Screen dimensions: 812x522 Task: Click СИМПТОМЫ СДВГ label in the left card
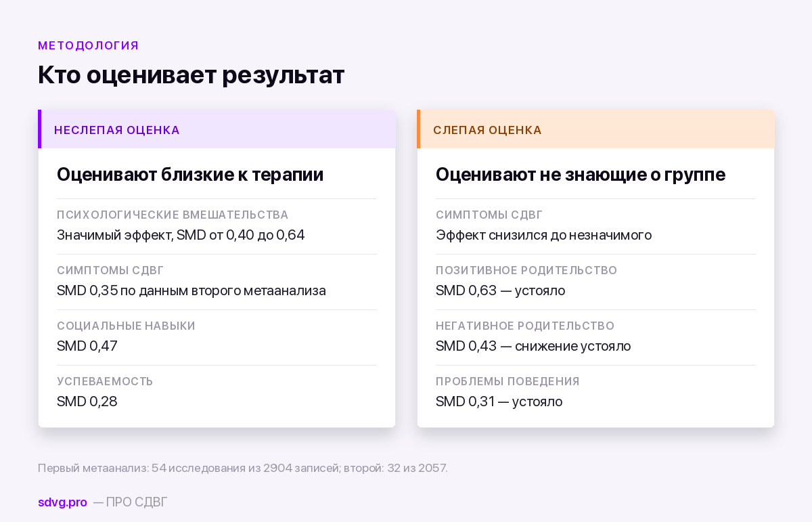click(110, 271)
